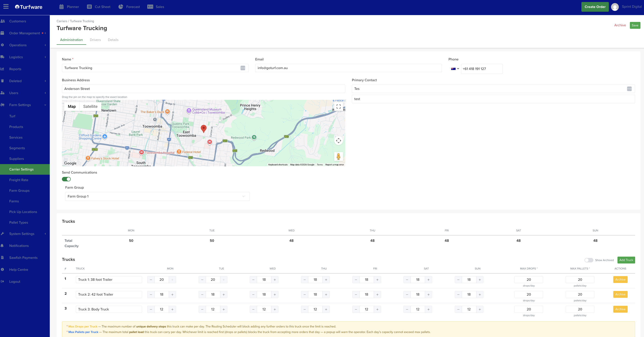Open the Cut Sheet icon
Image resolution: width=644 pixels, height=337 pixels.
click(x=89, y=7)
